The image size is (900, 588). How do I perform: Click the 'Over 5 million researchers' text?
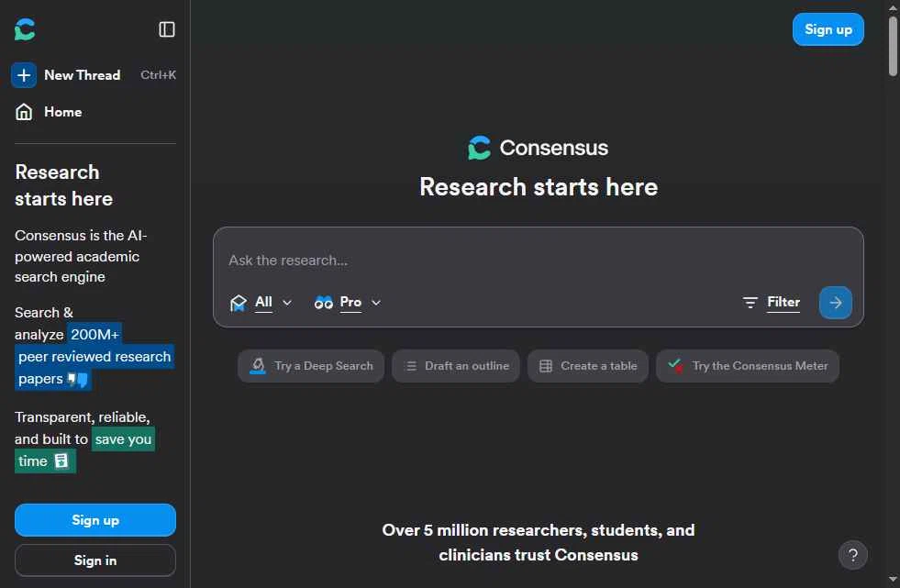[x=539, y=542]
